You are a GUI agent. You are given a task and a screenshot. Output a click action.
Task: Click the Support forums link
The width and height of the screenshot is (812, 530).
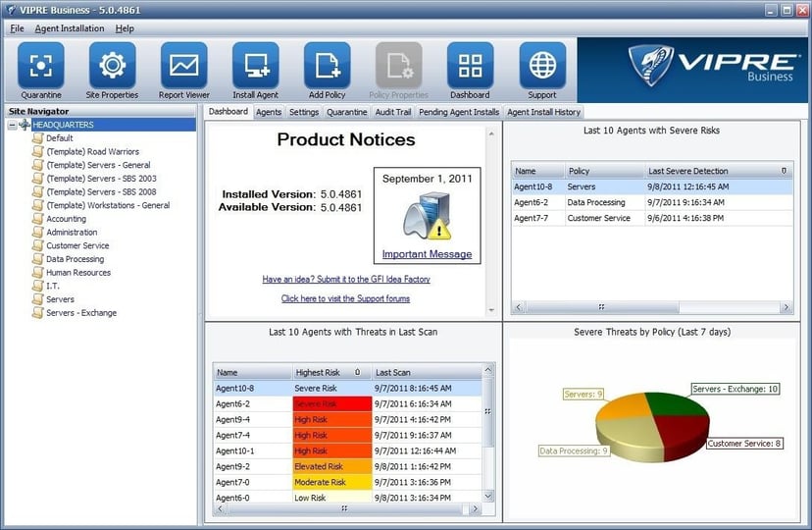(x=345, y=298)
